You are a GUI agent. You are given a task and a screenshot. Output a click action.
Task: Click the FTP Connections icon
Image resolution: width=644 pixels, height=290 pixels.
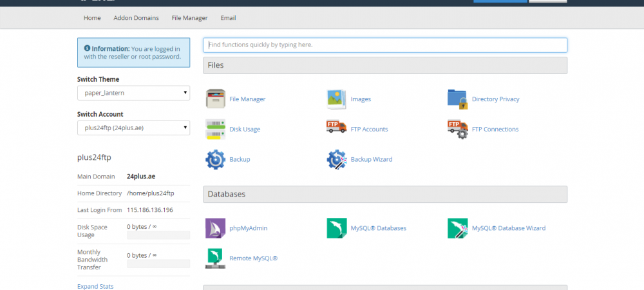click(x=457, y=129)
